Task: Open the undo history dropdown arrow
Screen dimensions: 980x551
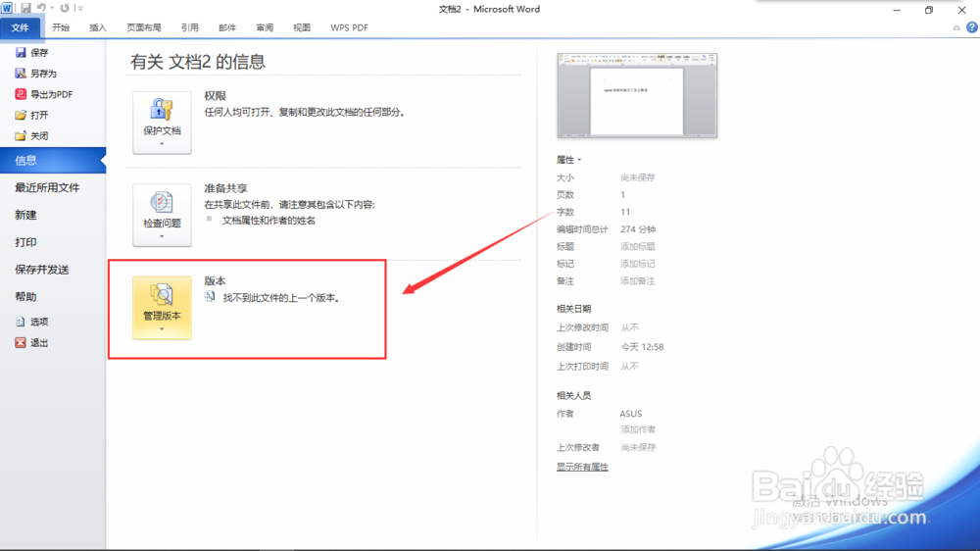Action: click(x=51, y=8)
